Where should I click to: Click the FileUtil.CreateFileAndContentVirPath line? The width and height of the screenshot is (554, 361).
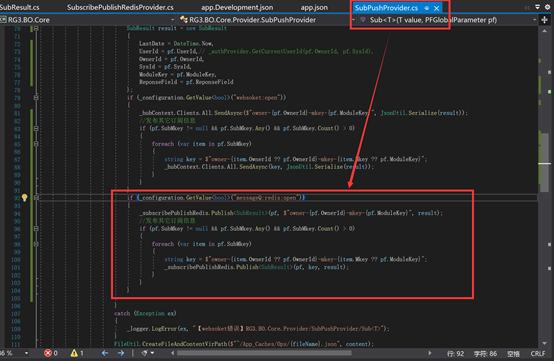tap(243, 344)
